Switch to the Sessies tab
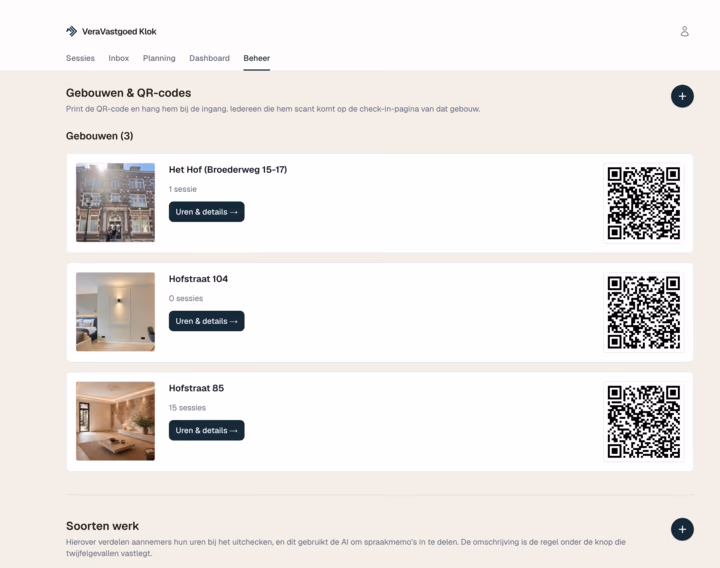This screenshot has width=720, height=568. [x=80, y=58]
